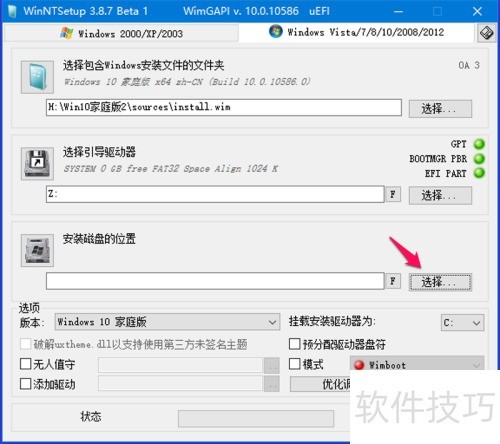Open the 版本 Windows 10 家庭版 dropdown
Screen dimensions: 500x444
pyautogui.click(x=167, y=322)
